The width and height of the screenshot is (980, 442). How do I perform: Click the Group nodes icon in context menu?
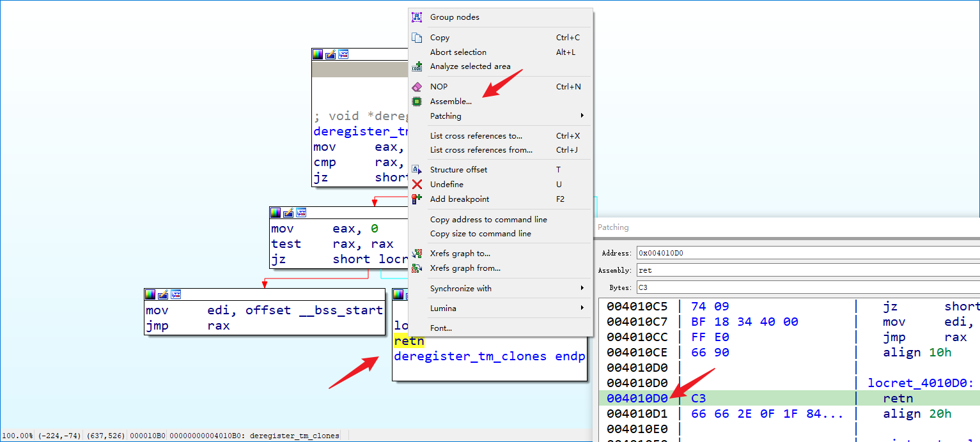click(417, 17)
